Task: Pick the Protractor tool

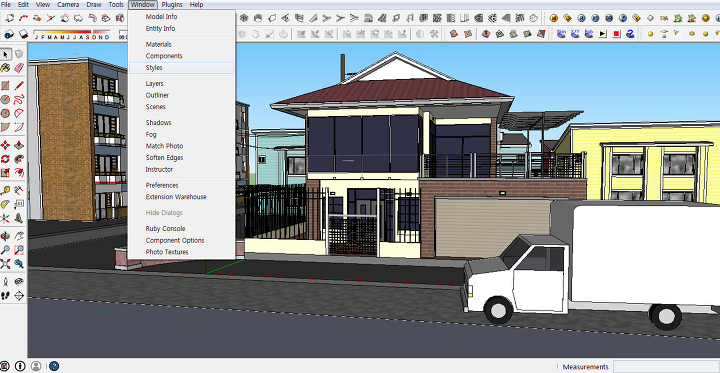Action: pos(6,204)
